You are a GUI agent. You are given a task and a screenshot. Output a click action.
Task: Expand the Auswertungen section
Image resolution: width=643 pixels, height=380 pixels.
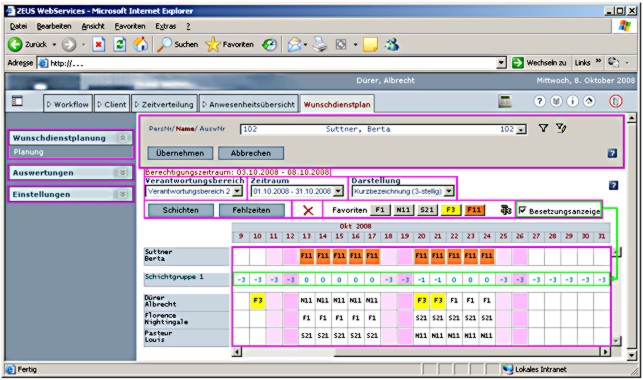[x=122, y=173]
